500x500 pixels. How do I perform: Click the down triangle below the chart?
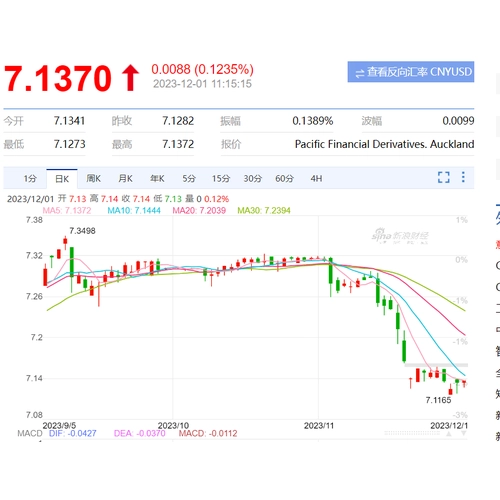click(464, 434)
